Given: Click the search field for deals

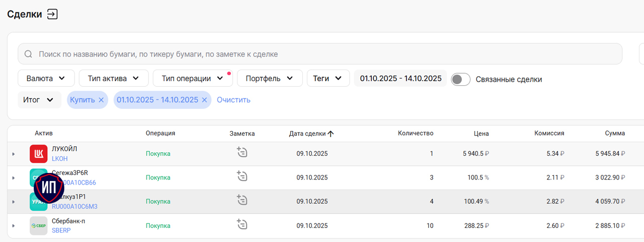Looking at the screenshot, I should pyautogui.click(x=320, y=54).
